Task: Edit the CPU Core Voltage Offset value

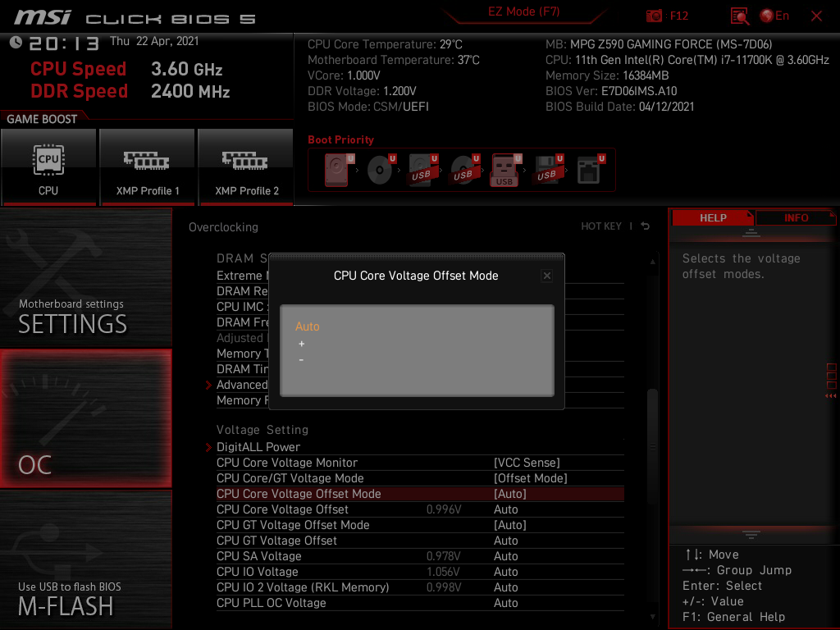Action: tap(505, 509)
